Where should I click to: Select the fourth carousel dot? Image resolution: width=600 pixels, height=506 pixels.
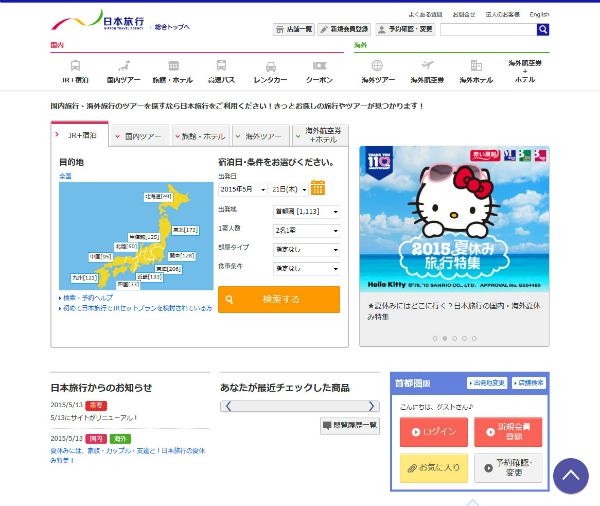point(464,338)
